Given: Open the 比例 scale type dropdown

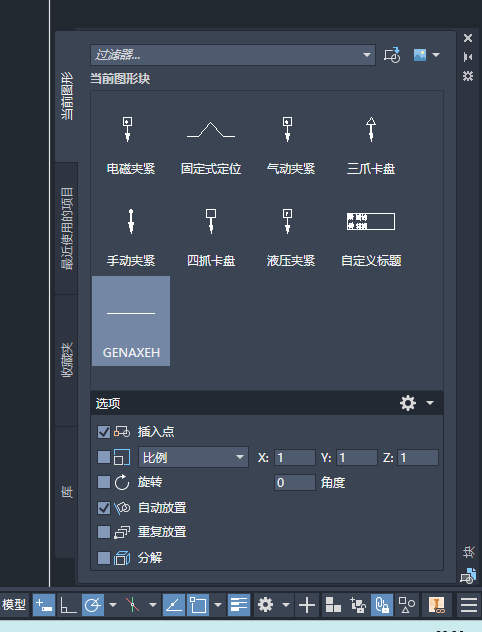Looking at the screenshot, I should pos(193,457).
